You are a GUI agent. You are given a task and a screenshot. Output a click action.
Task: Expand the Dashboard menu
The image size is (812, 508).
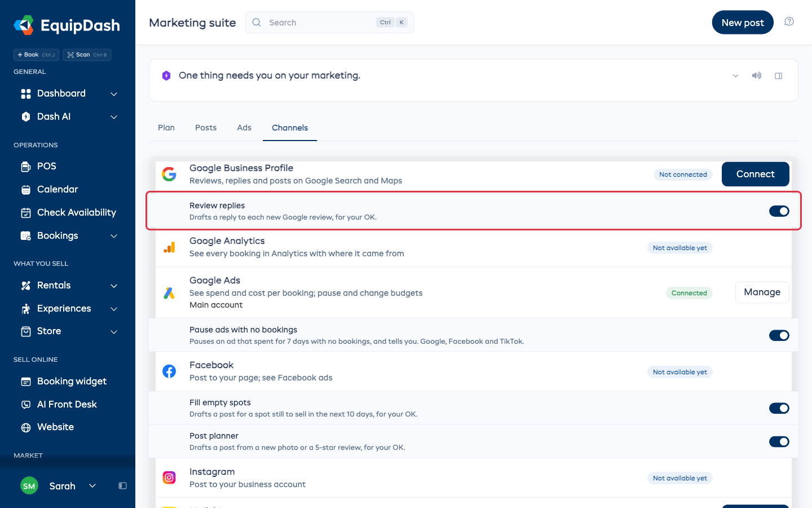click(x=114, y=94)
